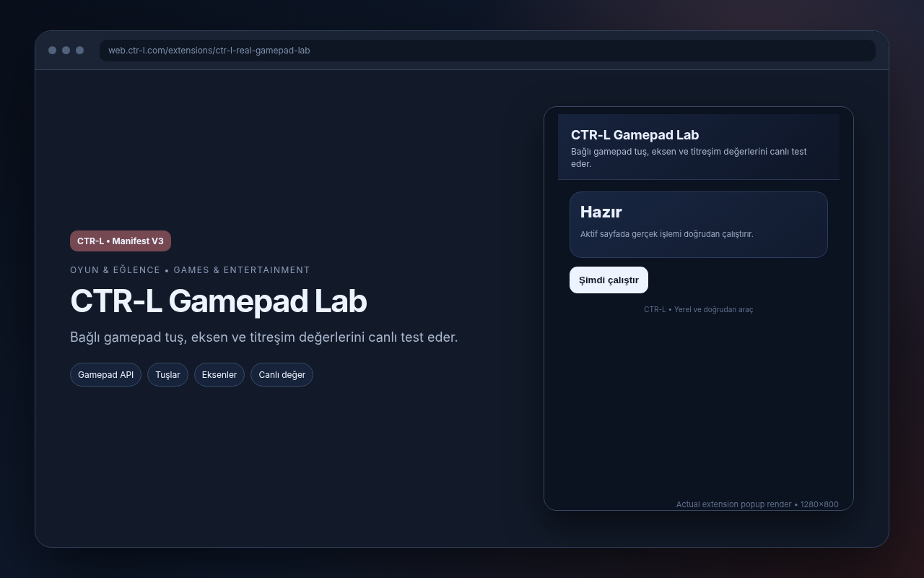Click the large "CTR-L Gamepad Lab" page title
The height and width of the screenshot is (578, 924).
pos(219,301)
